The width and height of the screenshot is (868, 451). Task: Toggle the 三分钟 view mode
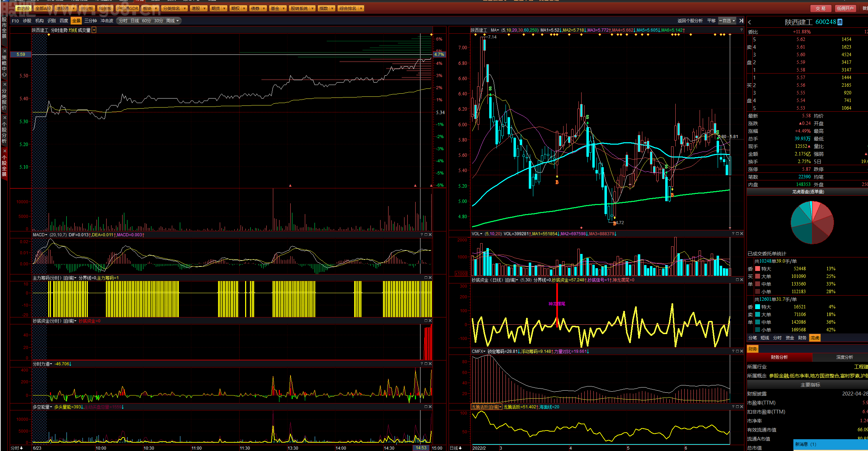91,21
